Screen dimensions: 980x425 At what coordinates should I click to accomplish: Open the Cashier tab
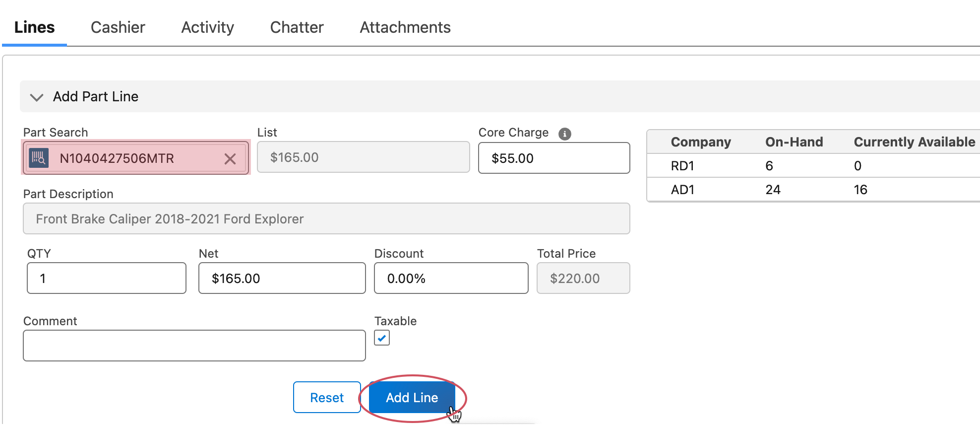click(118, 27)
